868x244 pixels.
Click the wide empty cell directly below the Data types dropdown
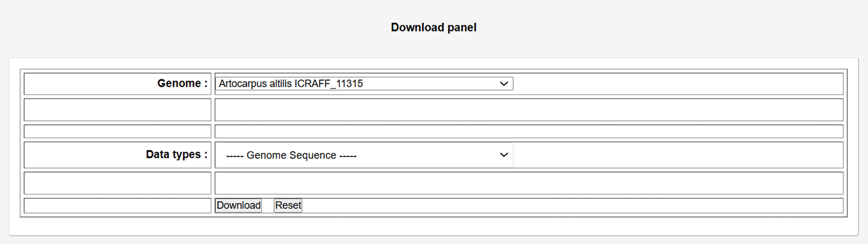(x=528, y=183)
